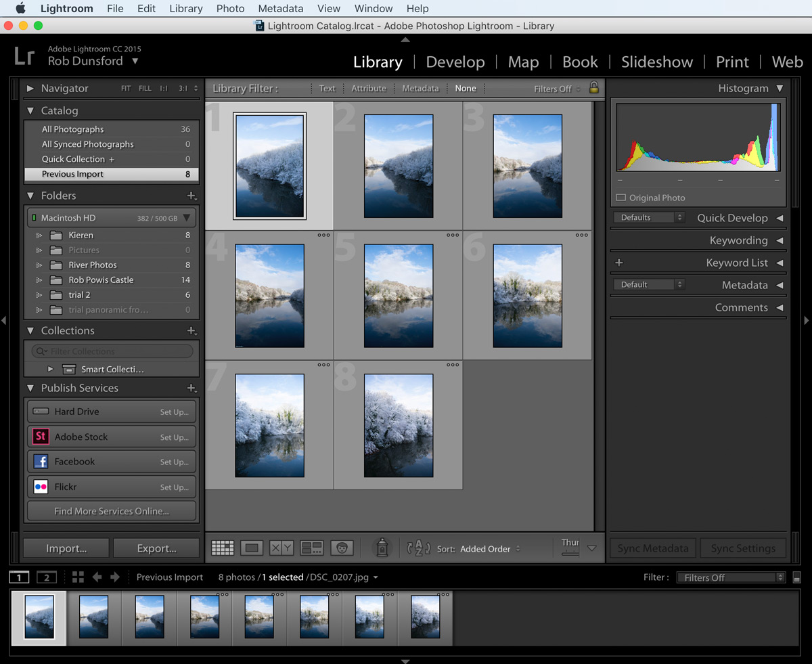Screen dimensions: 812x664
Task: Enable the Attribute filter in Library Filter
Action: point(369,88)
